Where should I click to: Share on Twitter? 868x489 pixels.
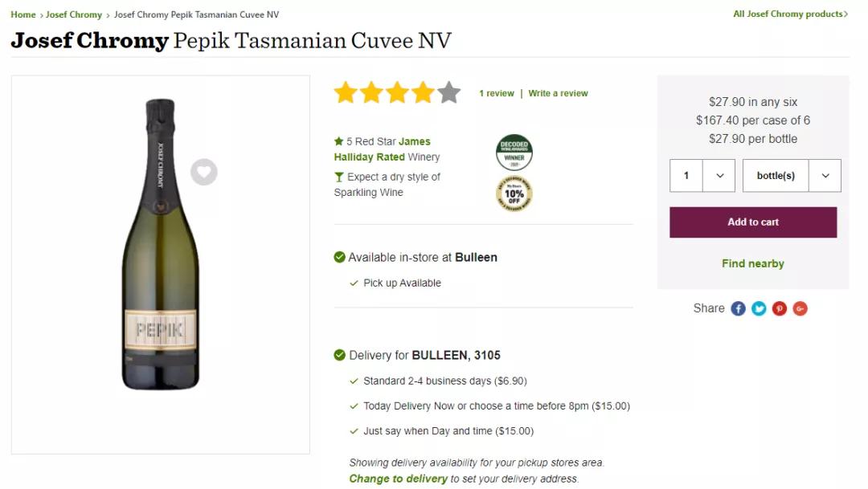(759, 308)
